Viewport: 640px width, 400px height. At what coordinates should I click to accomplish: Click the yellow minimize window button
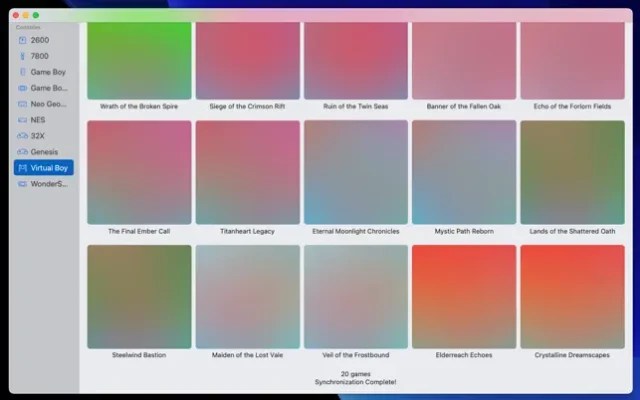click(26, 15)
